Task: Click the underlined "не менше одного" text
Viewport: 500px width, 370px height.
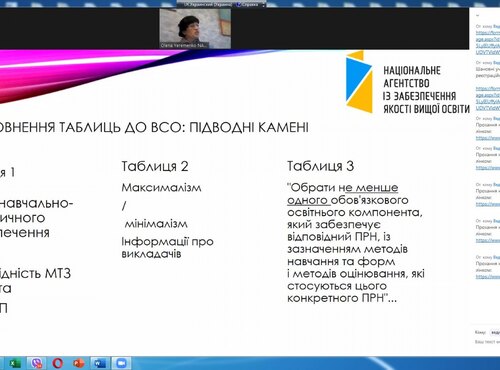Action: [x=342, y=194]
